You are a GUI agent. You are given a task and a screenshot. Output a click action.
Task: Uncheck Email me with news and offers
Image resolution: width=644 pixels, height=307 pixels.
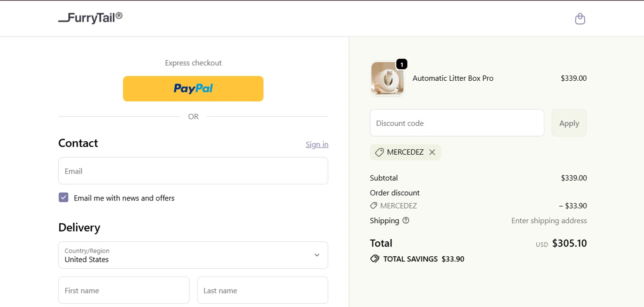pos(64,198)
